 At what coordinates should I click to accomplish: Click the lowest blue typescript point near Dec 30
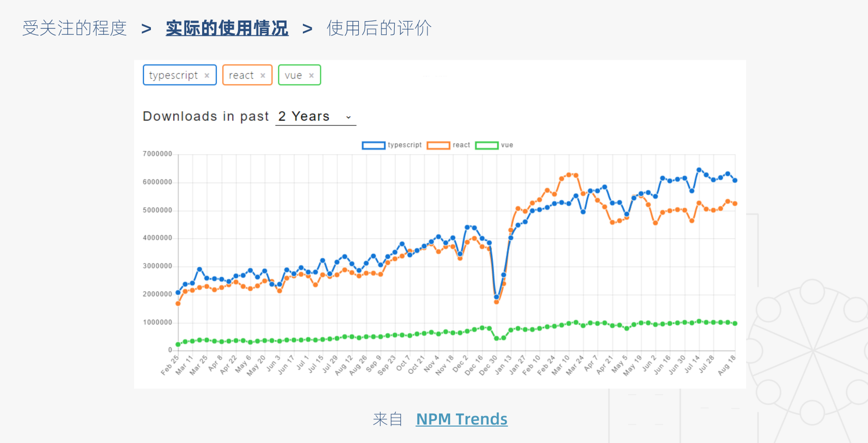(x=497, y=297)
